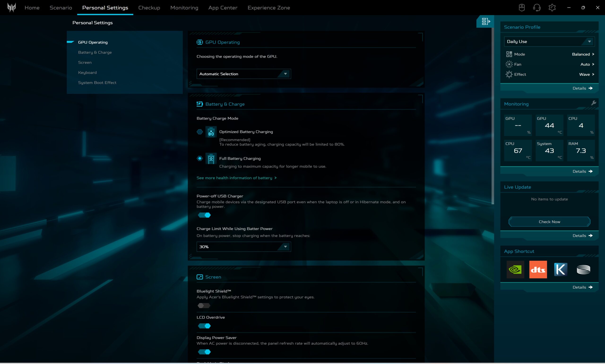This screenshot has height=364, width=605.
Task: Launch the DTS audio shortcut
Action: 538,269
